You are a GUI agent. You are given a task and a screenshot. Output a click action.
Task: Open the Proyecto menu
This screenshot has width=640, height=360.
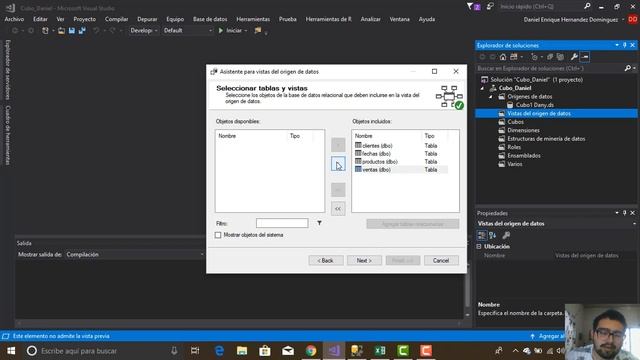tap(84, 19)
